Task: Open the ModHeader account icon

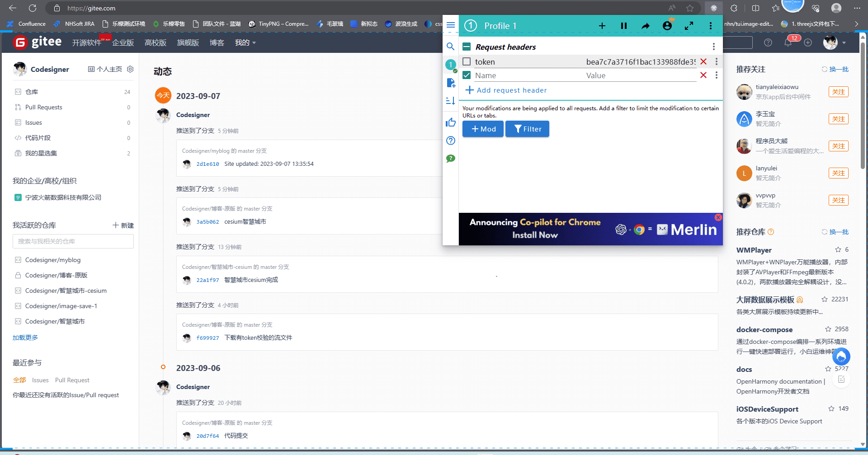Action: click(667, 26)
